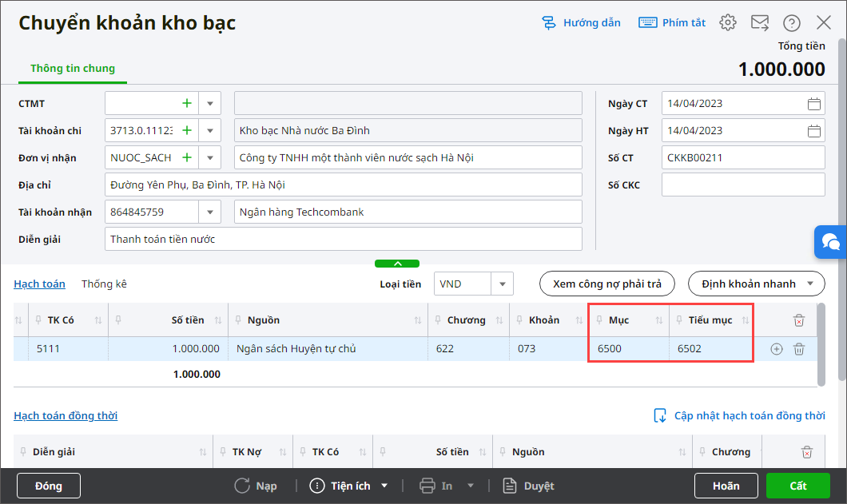Sort the Mục column
This screenshot has width=847, height=504.
point(659,320)
